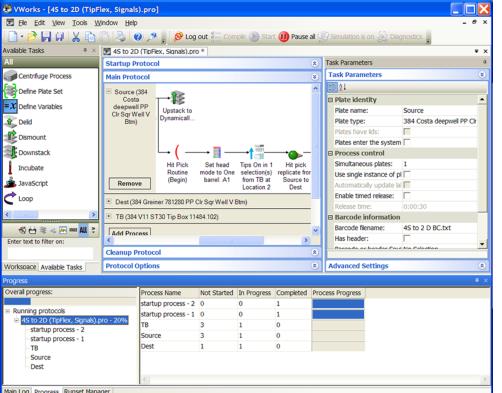Image resolution: width=502 pixels, height=393 pixels.
Task: Expand the Cleanup Protocol section
Action: (314, 253)
